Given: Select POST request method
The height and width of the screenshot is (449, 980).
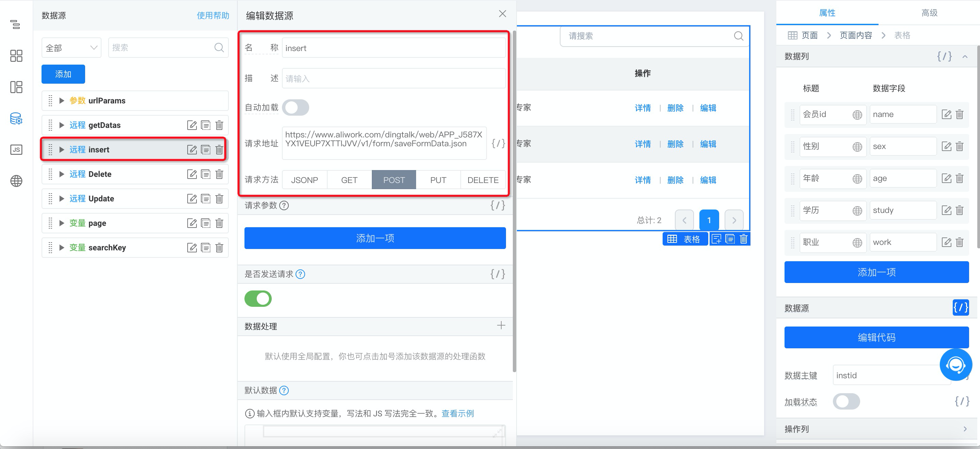Looking at the screenshot, I should click(x=394, y=180).
